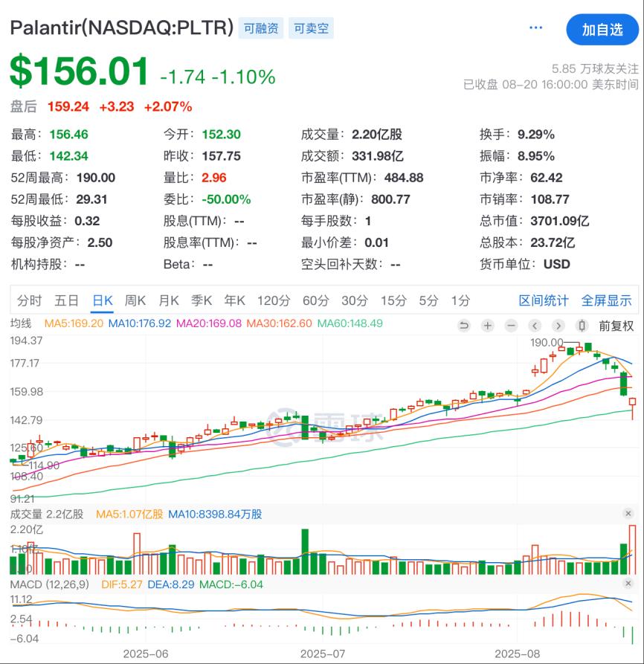Click the candlestick style icon
644x664 pixels.
coord(582,326)
